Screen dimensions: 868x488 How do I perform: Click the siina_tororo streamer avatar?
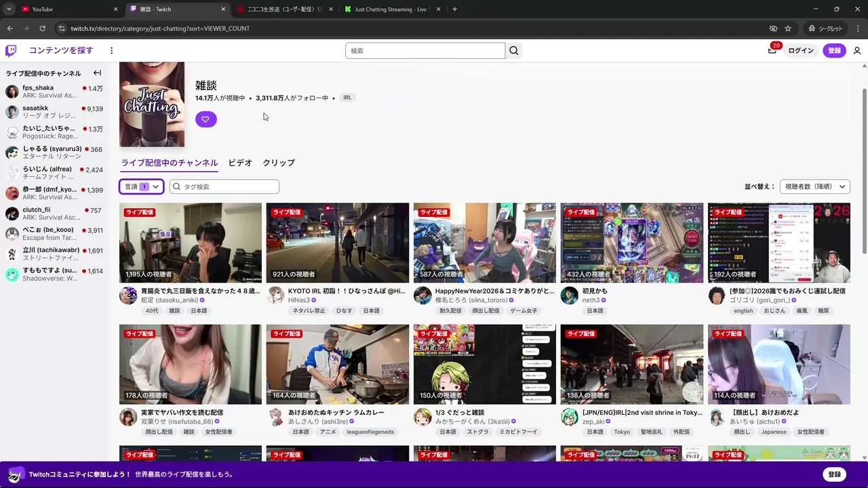pyautogui.click(x=422, y=296)
